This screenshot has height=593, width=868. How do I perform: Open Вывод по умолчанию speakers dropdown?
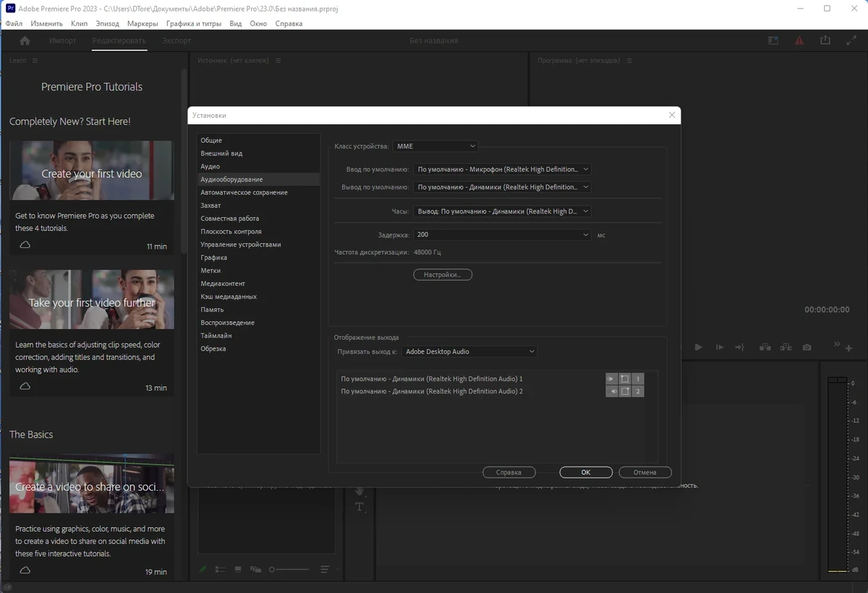[x=502, y=187]
